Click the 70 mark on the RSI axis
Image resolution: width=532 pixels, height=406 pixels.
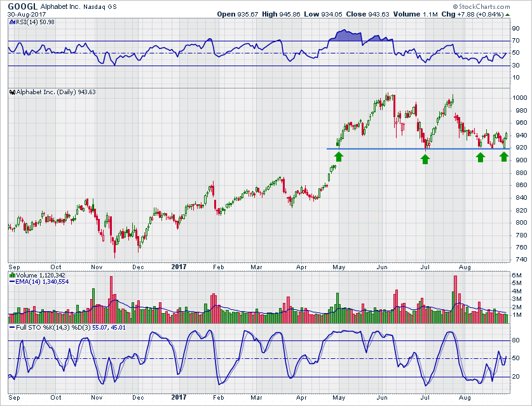(x=515, y=41)
